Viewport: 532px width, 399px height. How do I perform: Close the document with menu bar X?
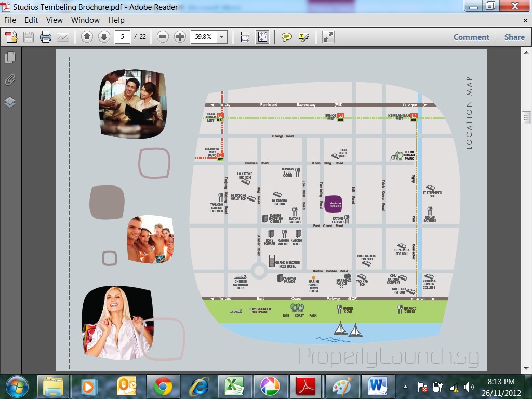[525, 20]
